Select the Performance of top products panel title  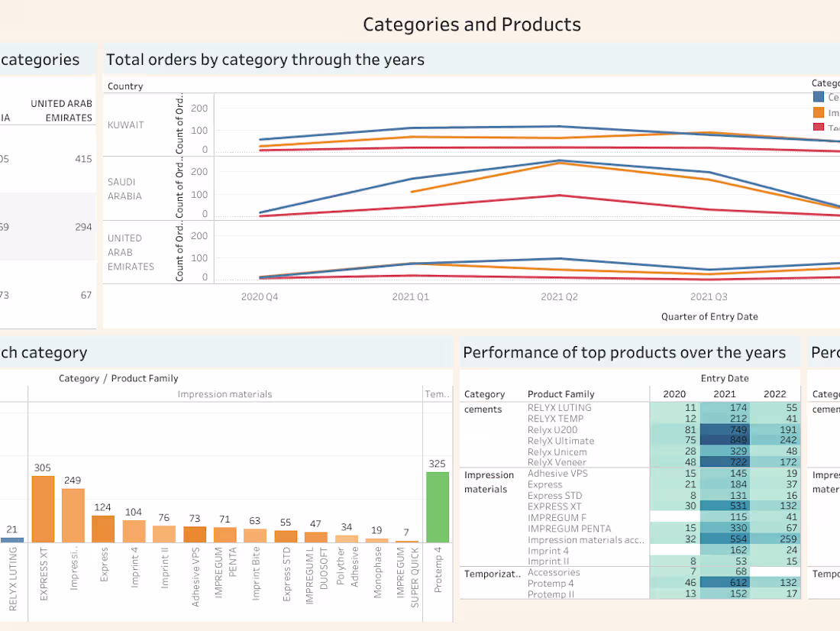pos(624,352)
